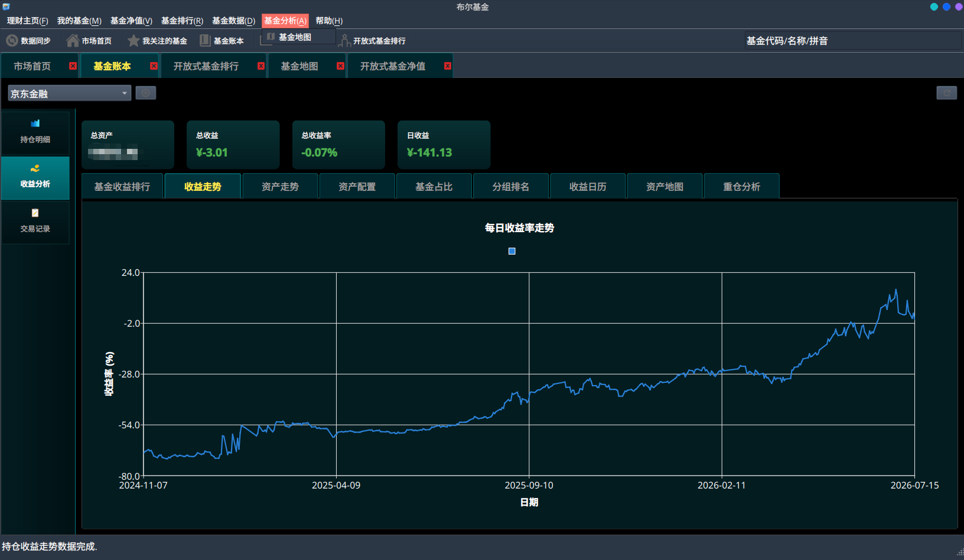The height and width of the screenshot is (560, 964).
Task: Click the 总收益 ¥-3.01 card
Action: click(233, 145)
